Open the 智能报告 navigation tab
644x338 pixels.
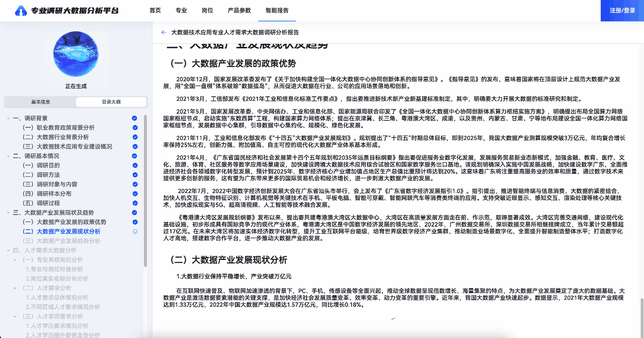(277, 11)
